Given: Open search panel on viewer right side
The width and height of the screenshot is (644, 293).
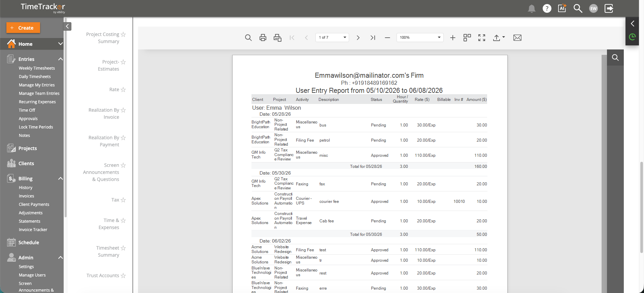Looking at the screenshot, I should point(615,58).
